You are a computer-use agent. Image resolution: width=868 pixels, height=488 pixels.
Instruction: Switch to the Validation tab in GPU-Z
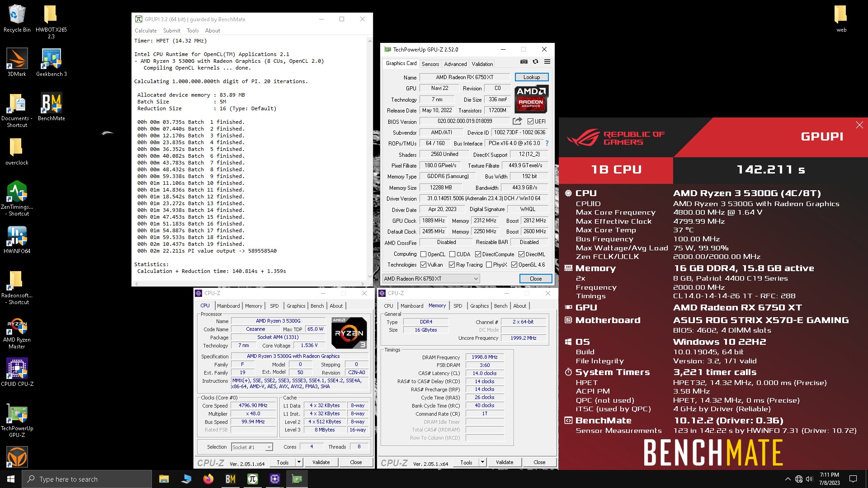point(482,64)
